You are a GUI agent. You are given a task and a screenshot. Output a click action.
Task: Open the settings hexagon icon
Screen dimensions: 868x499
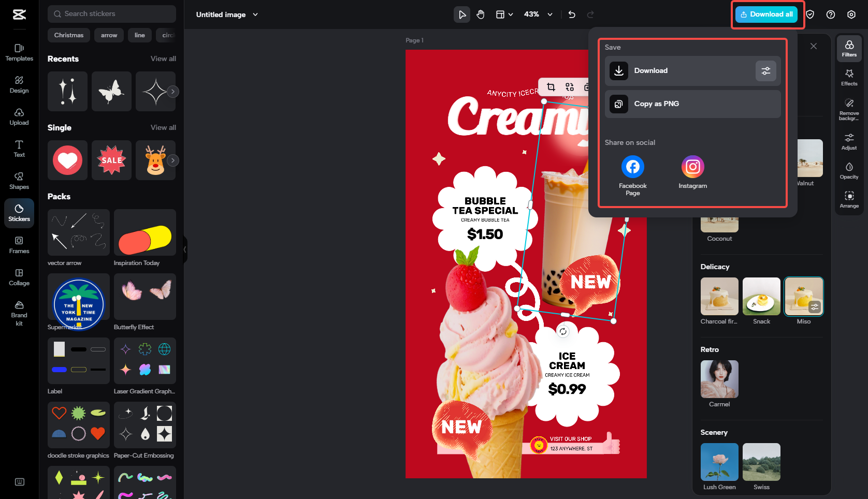[x=851, y=14]
